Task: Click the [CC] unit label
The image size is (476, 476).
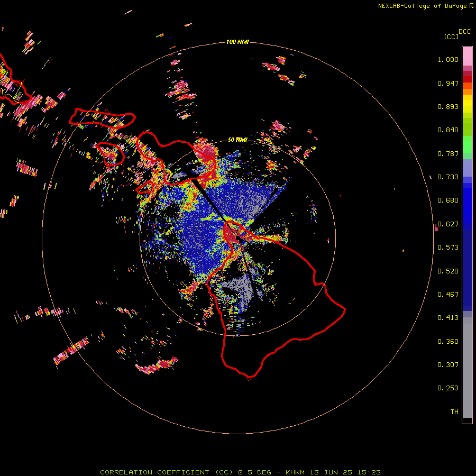Action: (x=451, y=36)
